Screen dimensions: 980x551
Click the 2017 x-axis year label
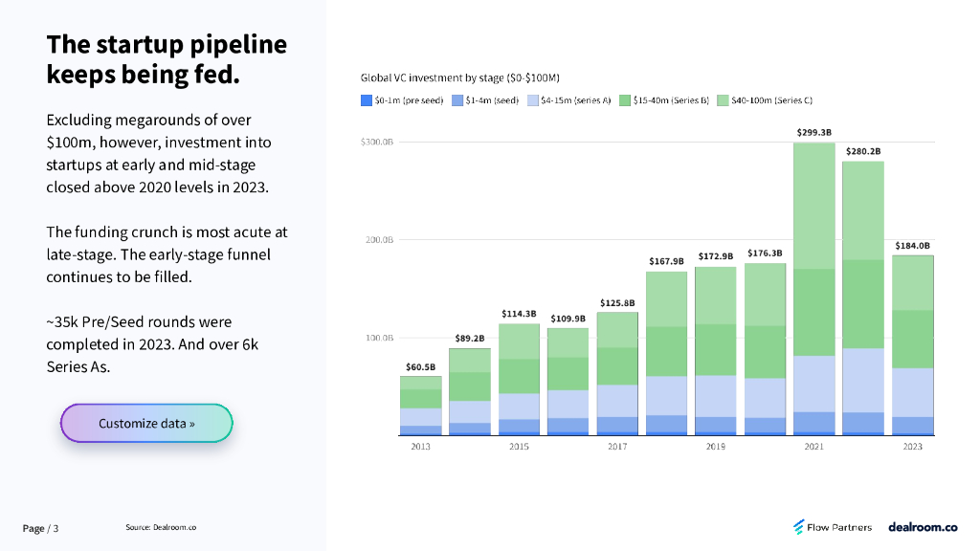click(617, 447)
